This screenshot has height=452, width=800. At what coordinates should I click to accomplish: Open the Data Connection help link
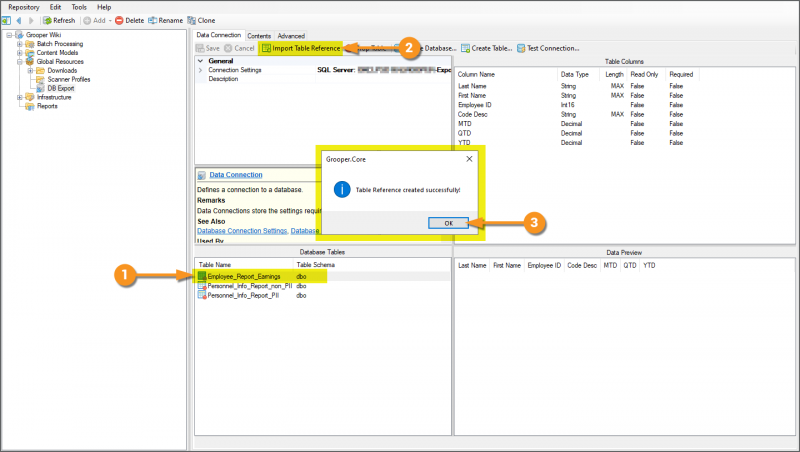click(x=236, y=175)
